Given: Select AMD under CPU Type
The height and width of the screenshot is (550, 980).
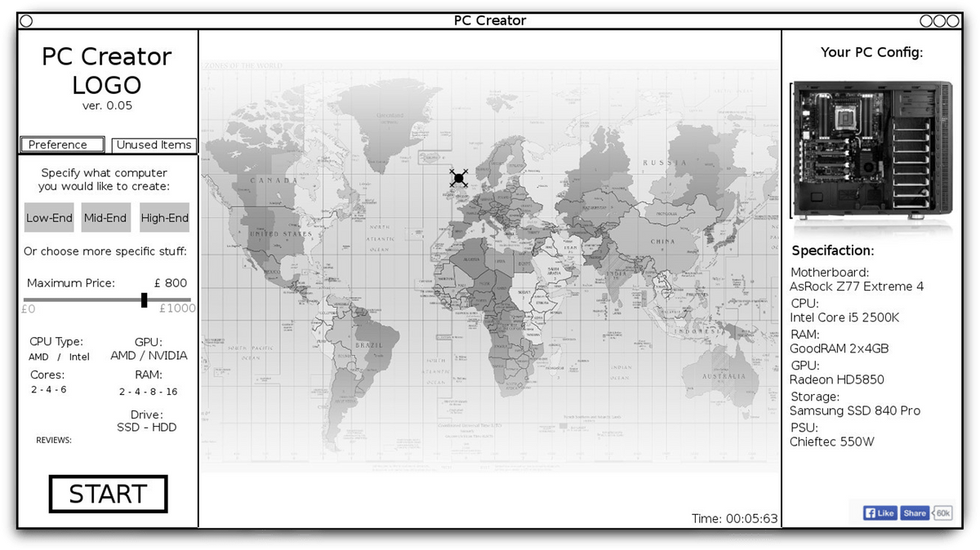Looking at the screenshot, I should [38, 357].
